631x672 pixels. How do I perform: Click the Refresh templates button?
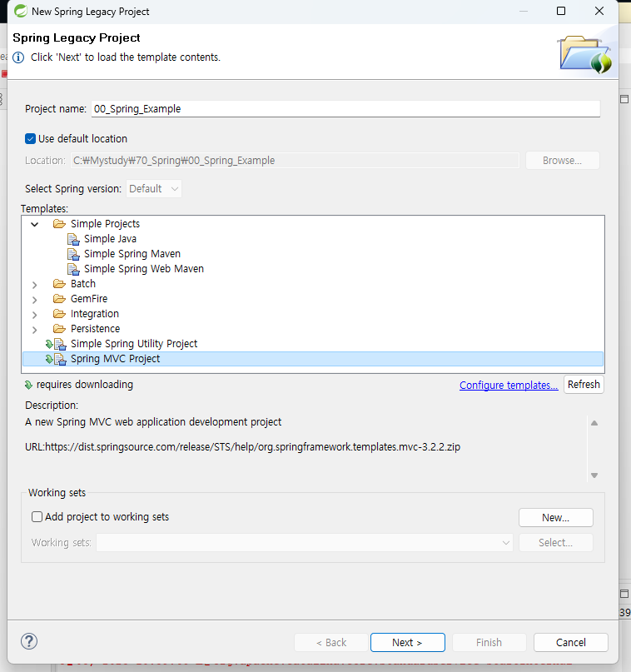(x=584, y=385)
